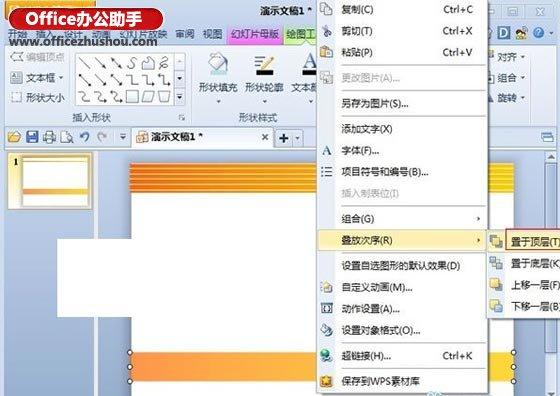Open dropdown next to new tab plus

point(297,137)
